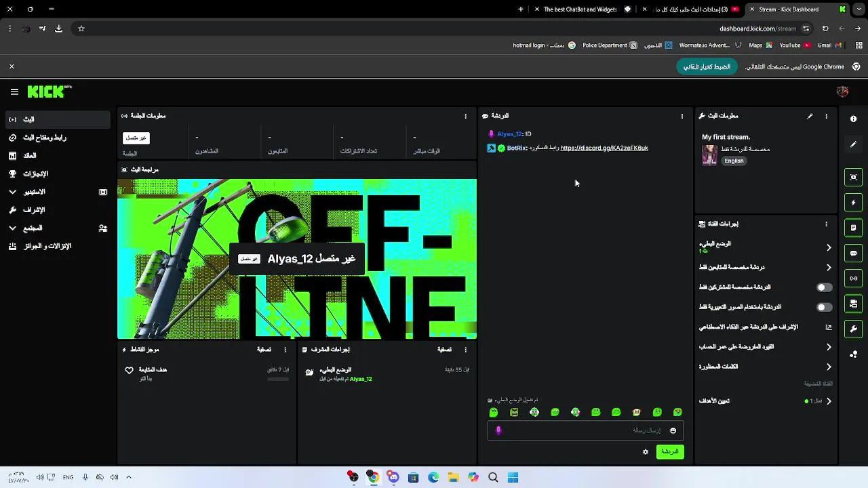Toggle lightning activity widget in right toolbar
Image resolution: width=868 pixels, height=488 pixels.
click(x=854, y=203)
